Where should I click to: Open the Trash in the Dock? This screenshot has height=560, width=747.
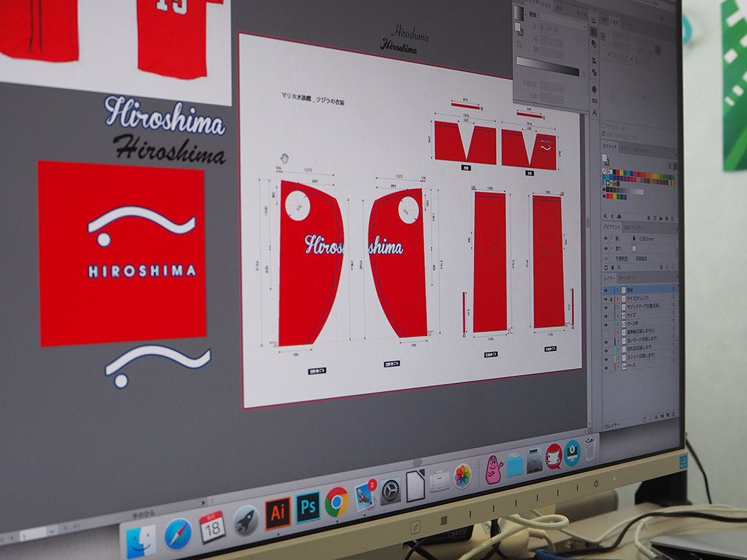[x=590, y=449]
